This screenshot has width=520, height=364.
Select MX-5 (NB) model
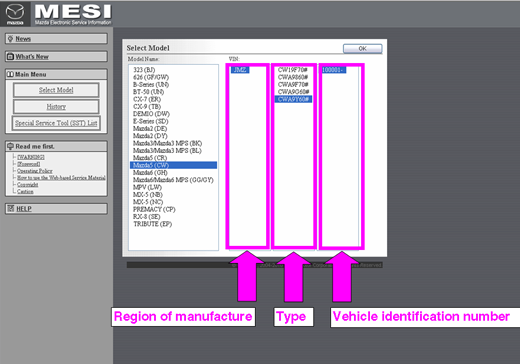(148, 194)
